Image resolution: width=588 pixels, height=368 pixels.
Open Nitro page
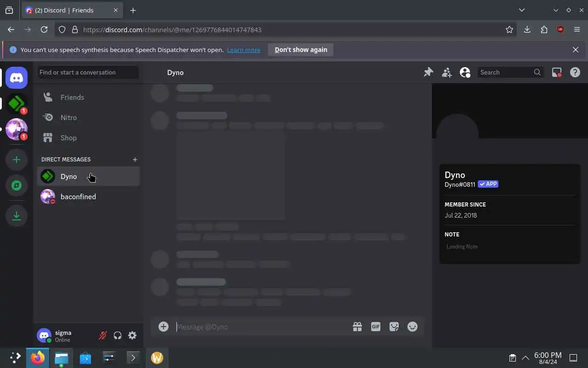point(88,117)
